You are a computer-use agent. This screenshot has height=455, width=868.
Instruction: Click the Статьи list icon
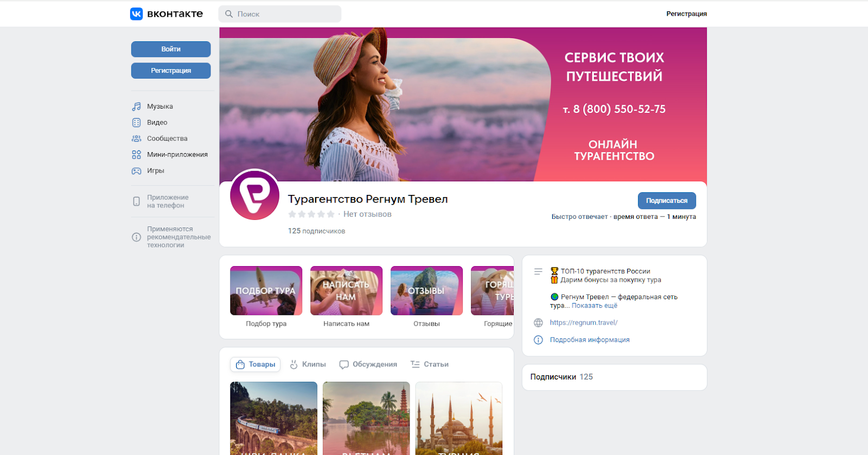tap(415, 364)
